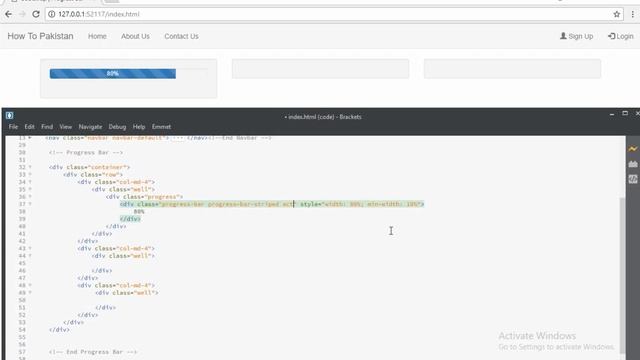Screen dimensions: 640x360
Task: Fold the progress-bar div on line 37
Action: (x=30, y=204)
